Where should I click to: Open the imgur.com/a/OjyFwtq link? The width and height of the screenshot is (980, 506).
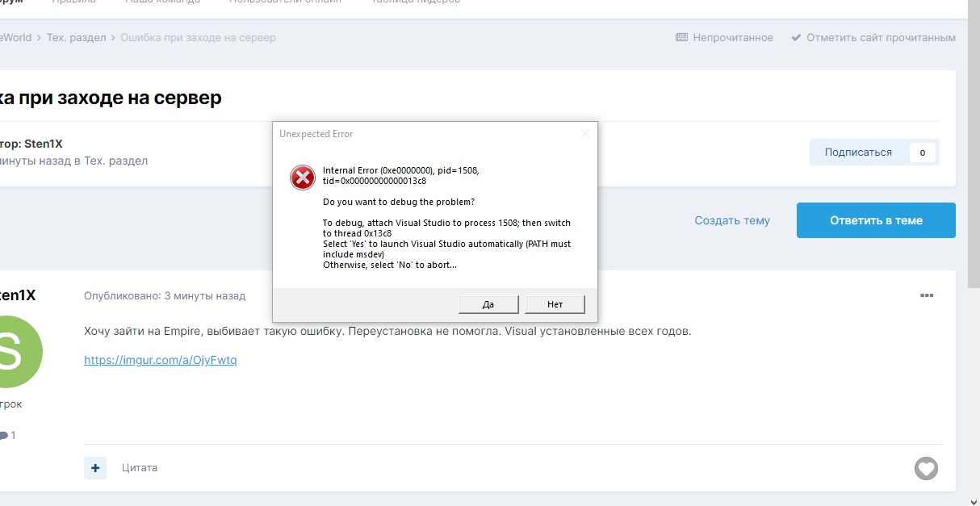[x=161, y=361]
